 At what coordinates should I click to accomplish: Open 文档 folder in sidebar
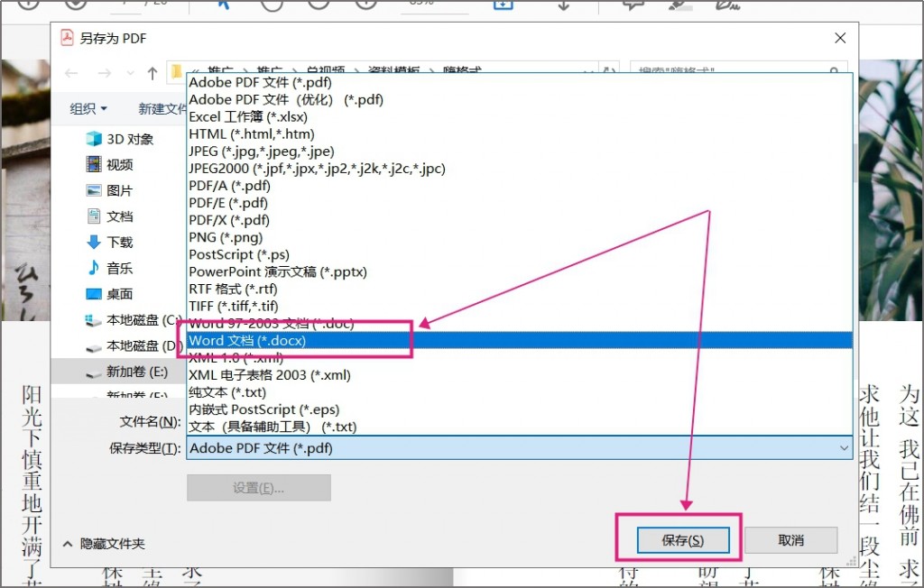109,216
